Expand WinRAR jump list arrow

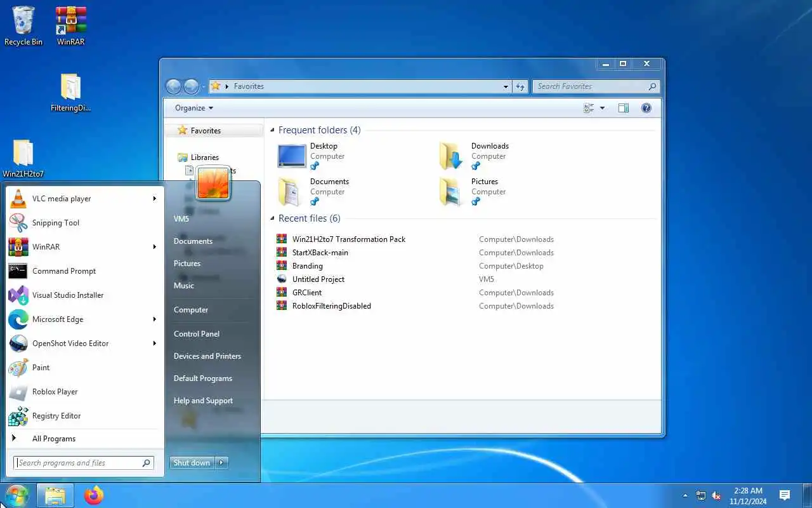[154, 247]
